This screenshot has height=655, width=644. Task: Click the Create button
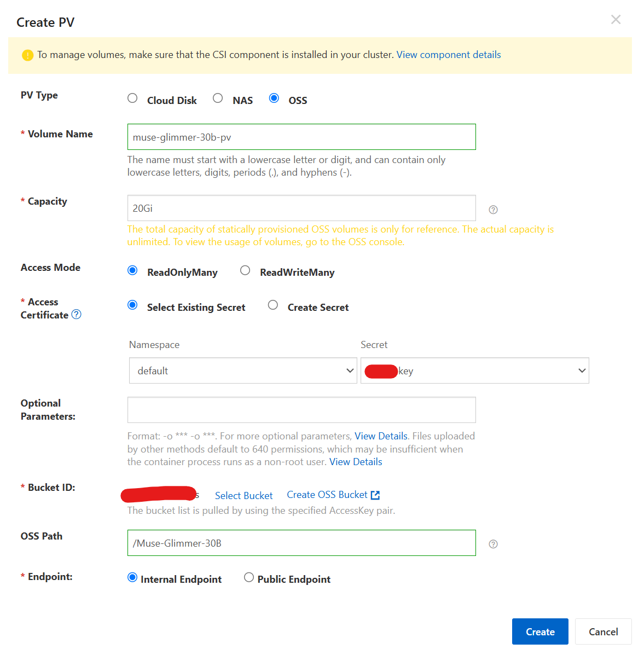[x=540, y=631]
